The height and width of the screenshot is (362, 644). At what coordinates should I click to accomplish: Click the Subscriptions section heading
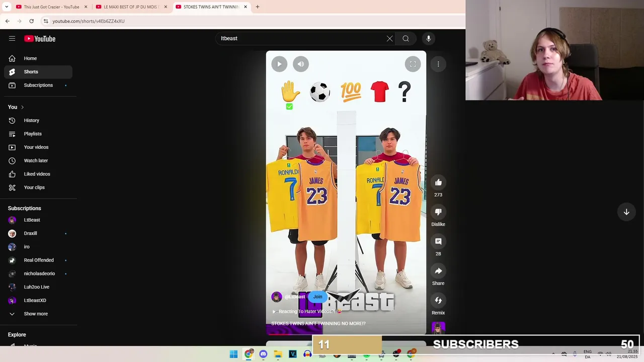pos(24,208)
